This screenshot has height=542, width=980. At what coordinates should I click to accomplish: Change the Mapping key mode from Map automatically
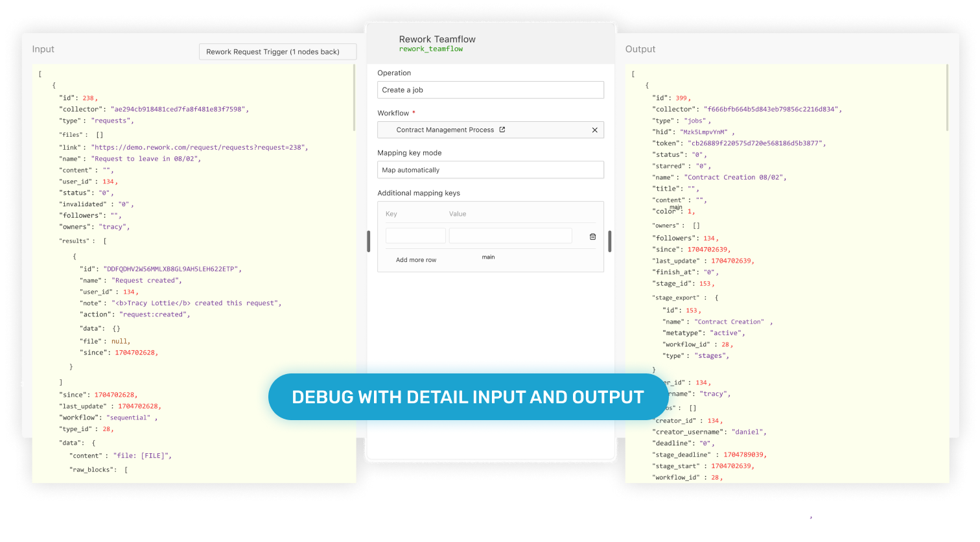click(x=491, y=169)
